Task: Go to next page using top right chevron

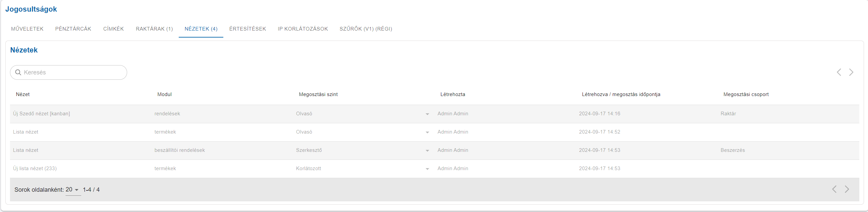Action: pyautogui.click(x=851, y=72)
